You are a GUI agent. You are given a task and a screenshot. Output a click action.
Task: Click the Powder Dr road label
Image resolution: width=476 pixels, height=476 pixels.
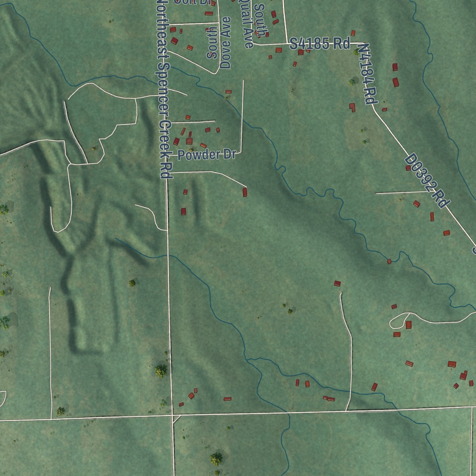pyautogui.click(x=207, y=155)
